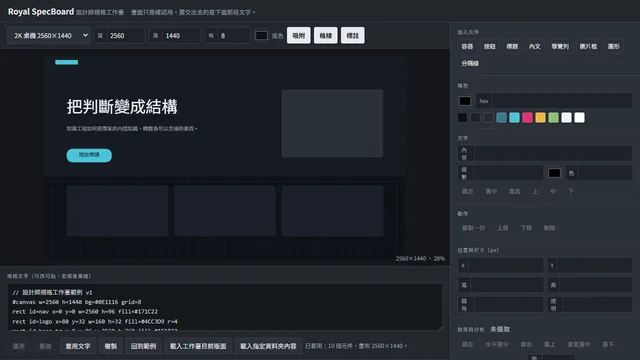Pick the bright cyan palette swatch
This screenshot has width=640, height=360.
[x=514, y=118]
